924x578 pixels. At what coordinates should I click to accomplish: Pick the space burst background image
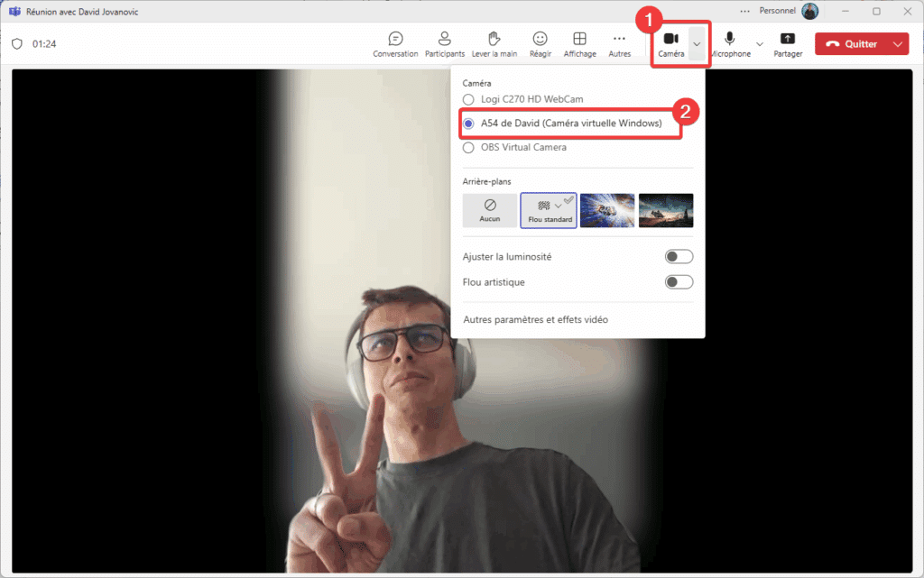pyautogui.click(x=607, y=210)
